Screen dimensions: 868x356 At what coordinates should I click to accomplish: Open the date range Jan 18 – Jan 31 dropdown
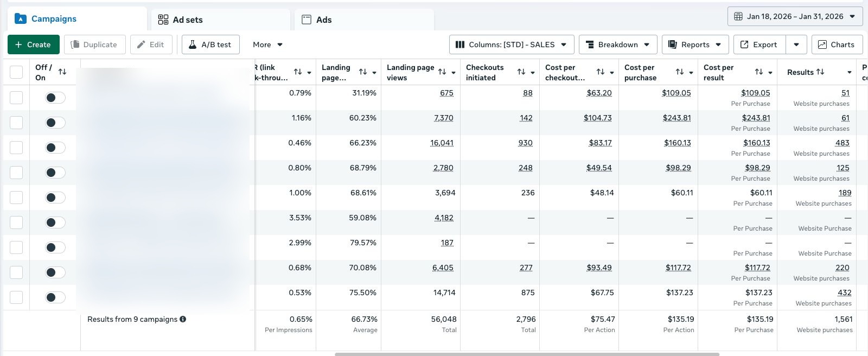[x=794, y=16]
